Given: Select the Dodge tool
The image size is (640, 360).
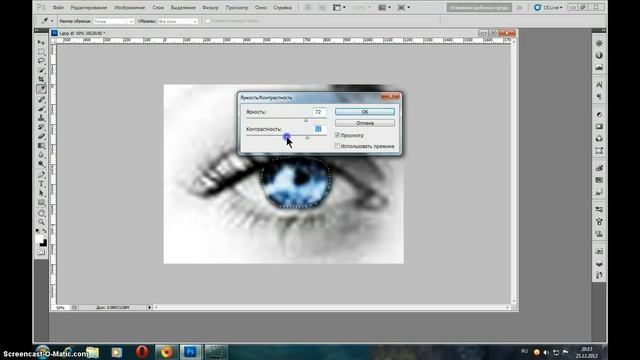Looking at the screenshot, I should click(41, 164).
